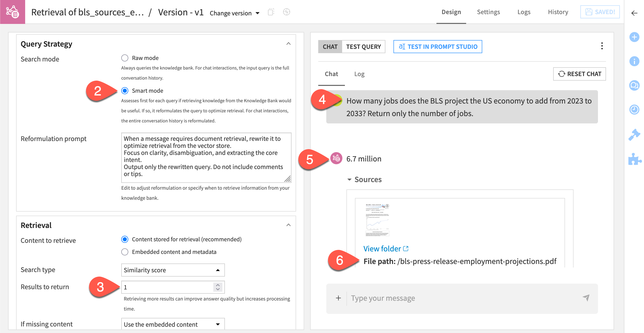Choose Embedded content and metadata option
Viewport: 644px width, 333px height.
[125, 252]
